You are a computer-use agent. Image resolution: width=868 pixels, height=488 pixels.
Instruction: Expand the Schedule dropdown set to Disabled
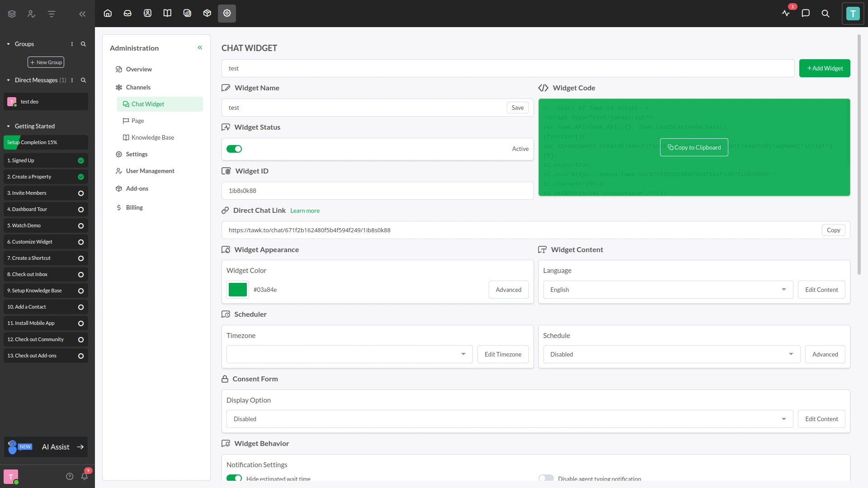pyautogui.click(x=671, y=354)
